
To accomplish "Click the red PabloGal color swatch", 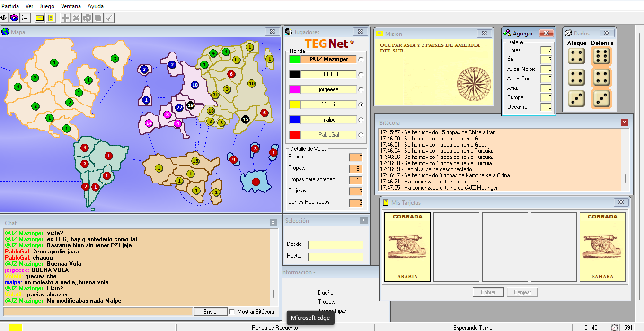I will click(x=295, y=135).
